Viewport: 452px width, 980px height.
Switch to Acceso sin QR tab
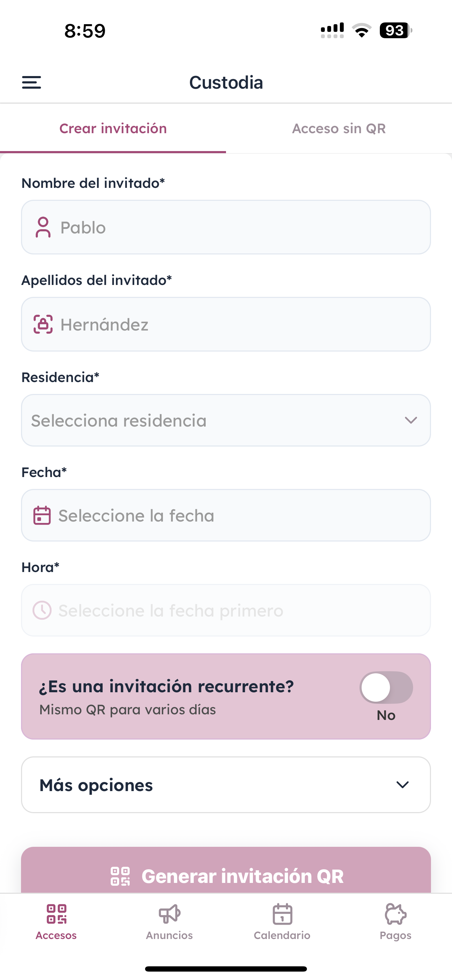click(x=338, y=129)
